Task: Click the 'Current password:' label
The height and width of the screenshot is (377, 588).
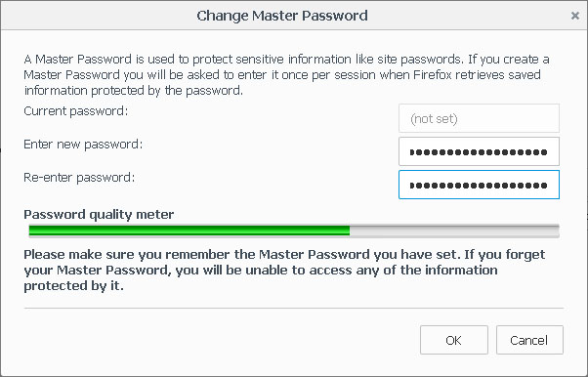Action: [x=76, y=111]
